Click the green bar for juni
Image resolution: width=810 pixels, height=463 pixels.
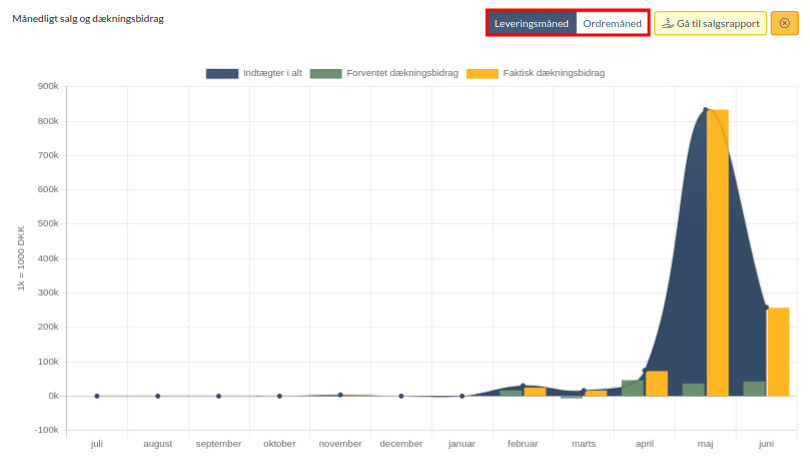[x=754, y=389]
